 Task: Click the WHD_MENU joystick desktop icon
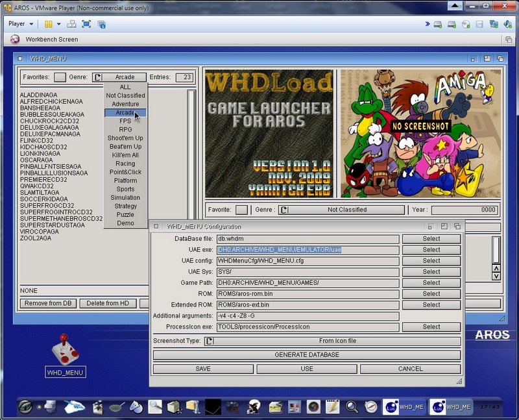(x=65, y=349)
